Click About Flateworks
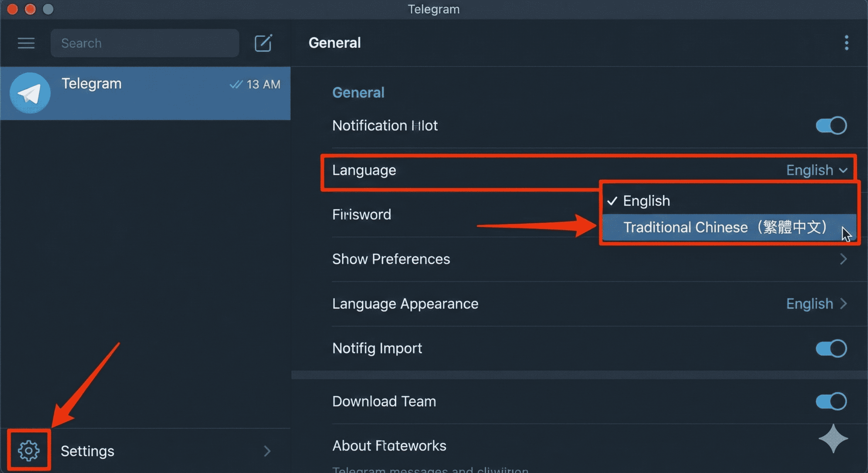868x473 pixels. 389,446
